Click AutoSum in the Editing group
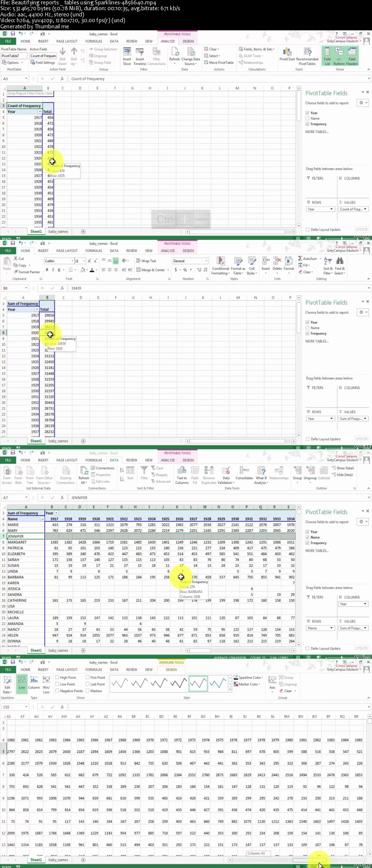The width and height of the screenshot is (372, 868). point(307,259)
